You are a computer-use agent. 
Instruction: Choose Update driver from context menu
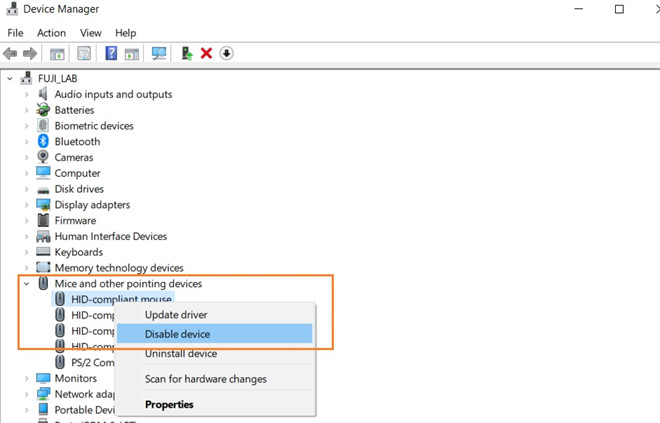point(176,315)
